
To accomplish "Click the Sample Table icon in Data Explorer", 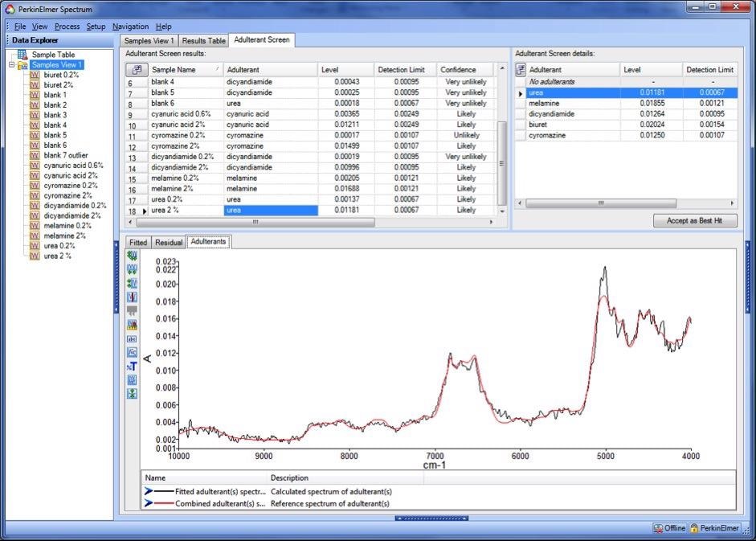I will [22, 55].
